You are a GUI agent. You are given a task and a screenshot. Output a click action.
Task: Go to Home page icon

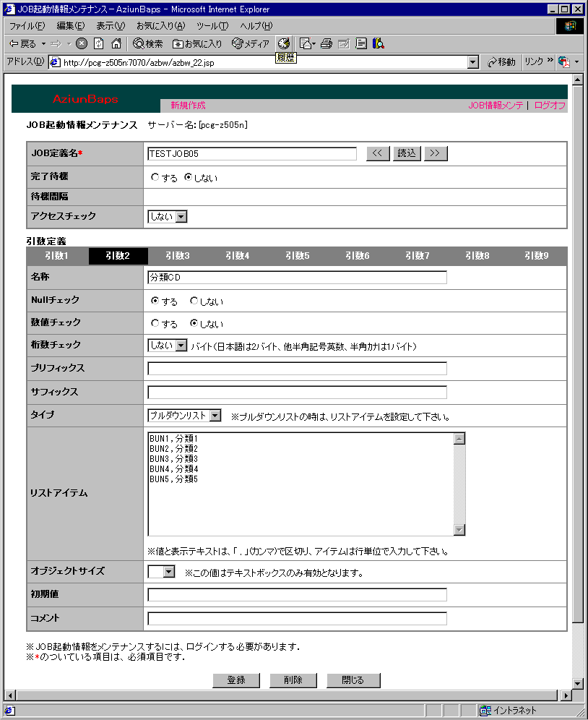click(x=116, y=43)
